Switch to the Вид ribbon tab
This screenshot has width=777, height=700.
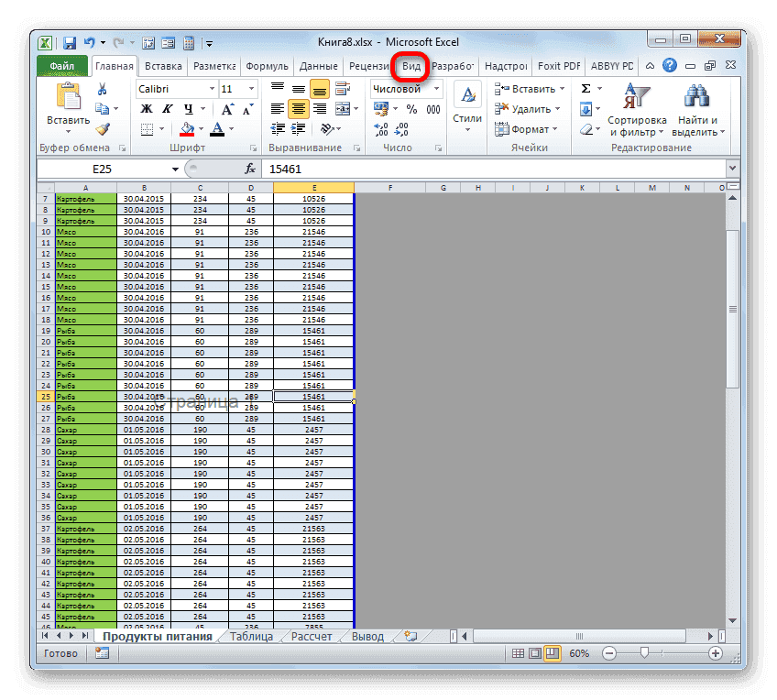(x=410, y=66)
